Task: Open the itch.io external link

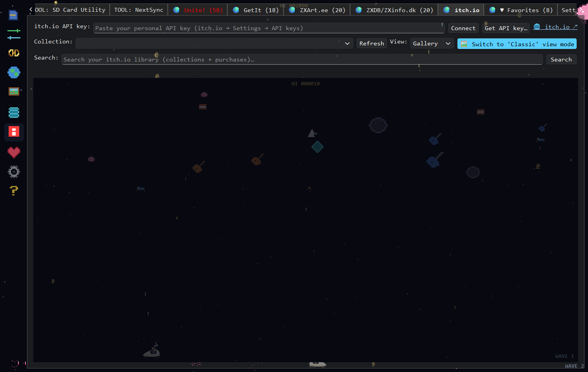Action: (x=555, y=27)
